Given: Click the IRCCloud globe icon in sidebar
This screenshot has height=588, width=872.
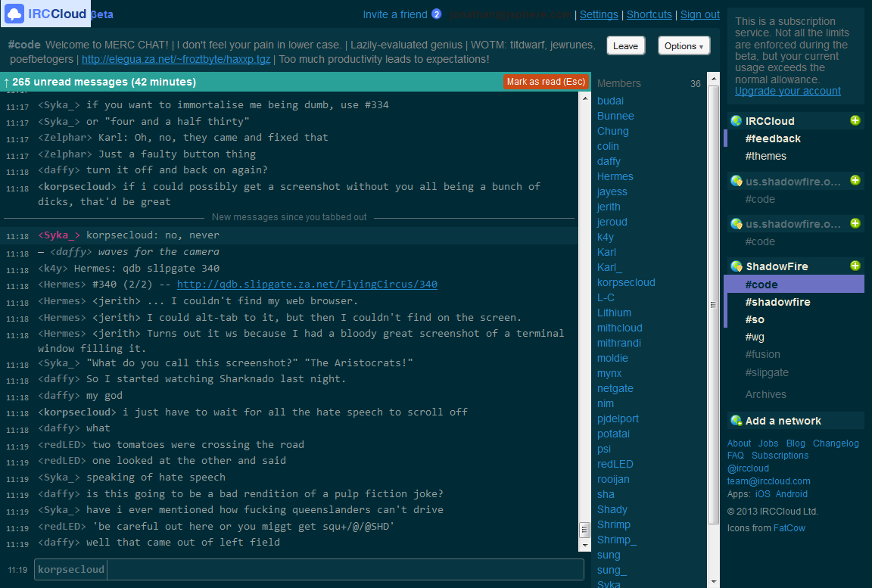Looking at the screenshot, I should point(735,120).
